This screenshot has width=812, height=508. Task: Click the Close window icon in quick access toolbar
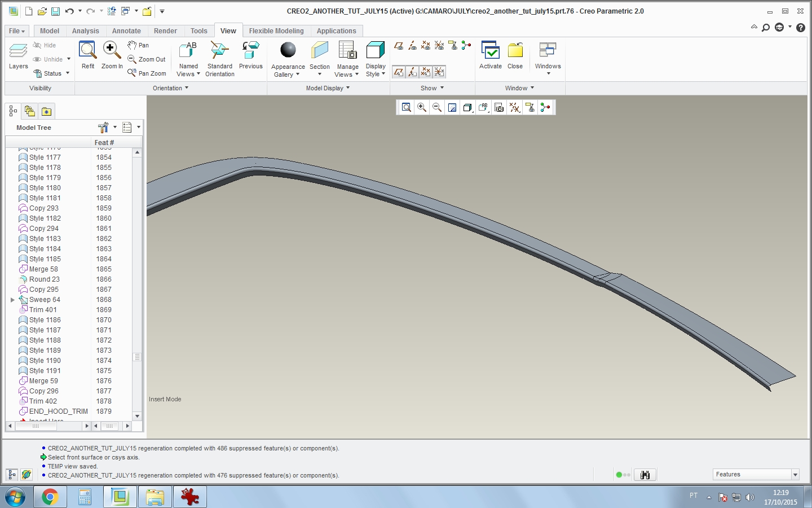pos(147,11)
